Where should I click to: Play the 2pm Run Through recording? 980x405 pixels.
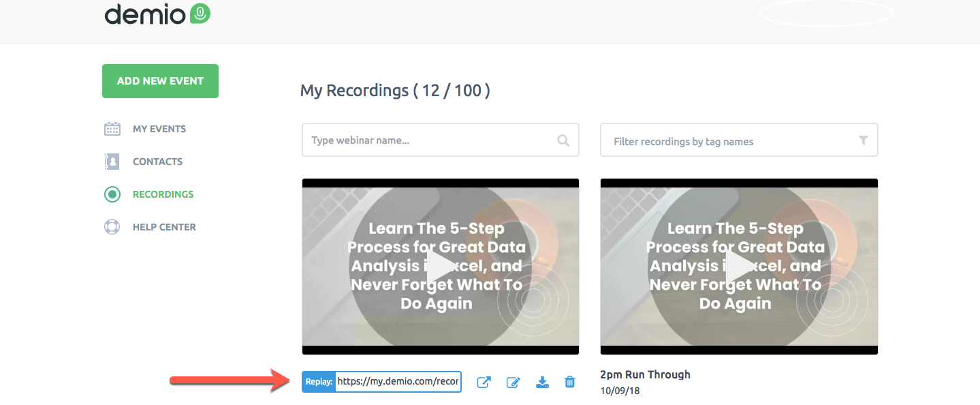coord(739,267)
